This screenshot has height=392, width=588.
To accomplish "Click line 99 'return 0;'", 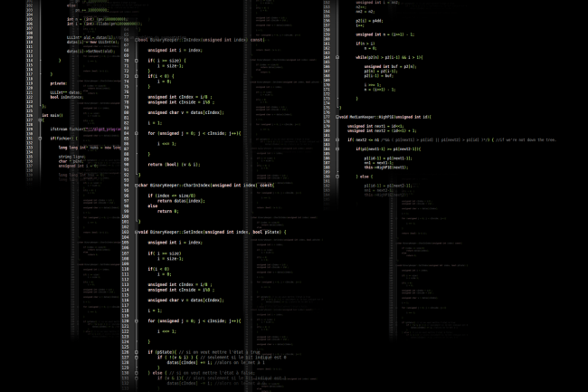I will tap(168, 211).
